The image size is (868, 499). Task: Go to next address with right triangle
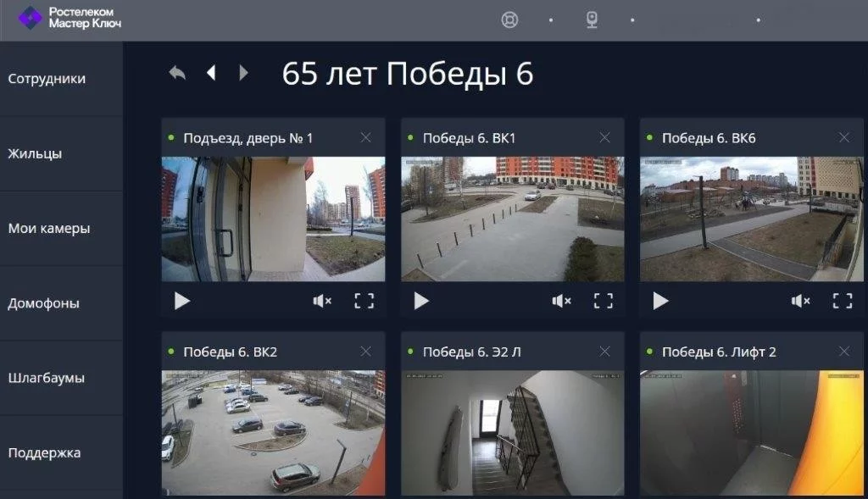[x=244, y=73]
